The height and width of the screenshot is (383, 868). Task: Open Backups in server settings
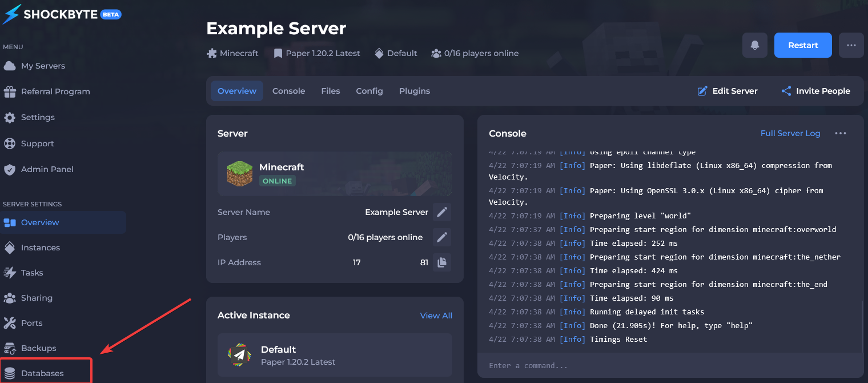pyautogui.click(x=38, y=348)
